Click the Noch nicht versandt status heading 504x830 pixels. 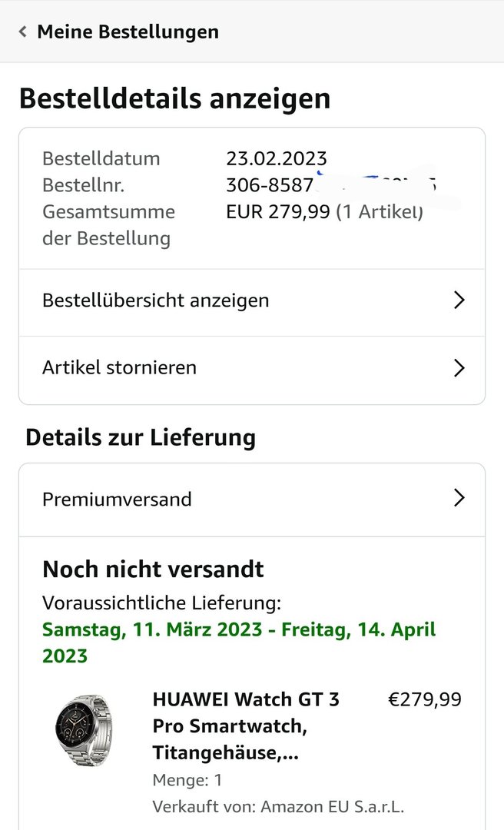click(x=153, y=569)
